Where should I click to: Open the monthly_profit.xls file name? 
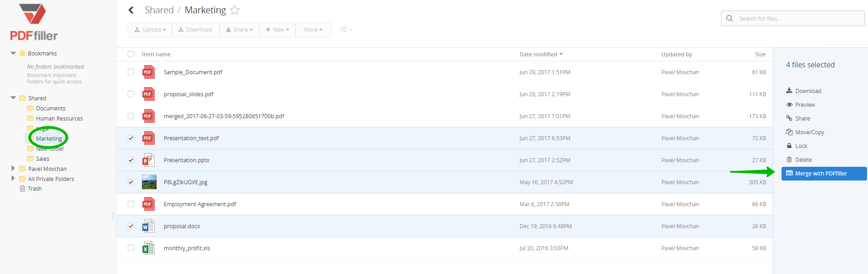click(x=187, y=248)
